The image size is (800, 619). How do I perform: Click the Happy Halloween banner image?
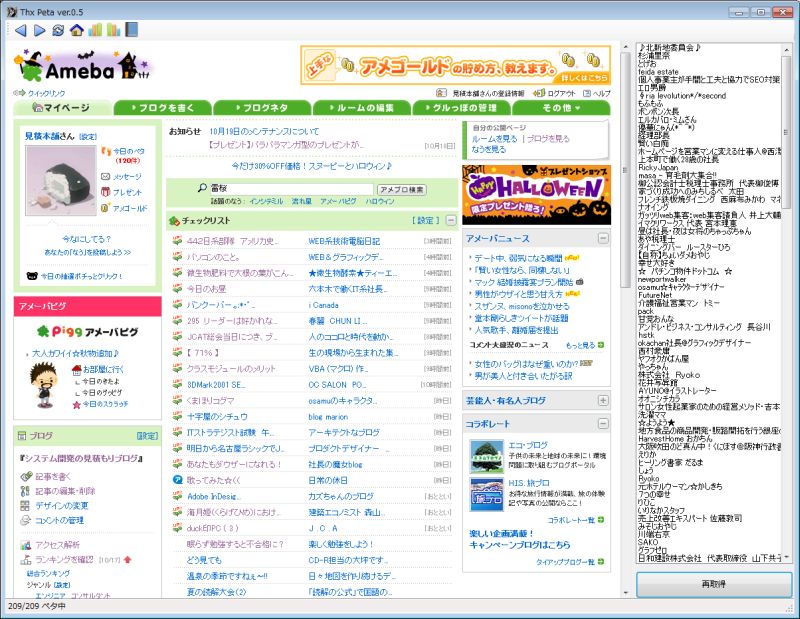[x=535, y=187]
